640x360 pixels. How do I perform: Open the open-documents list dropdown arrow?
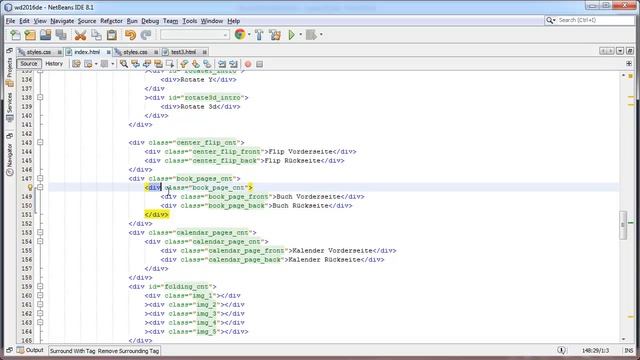tap(620, 51)
